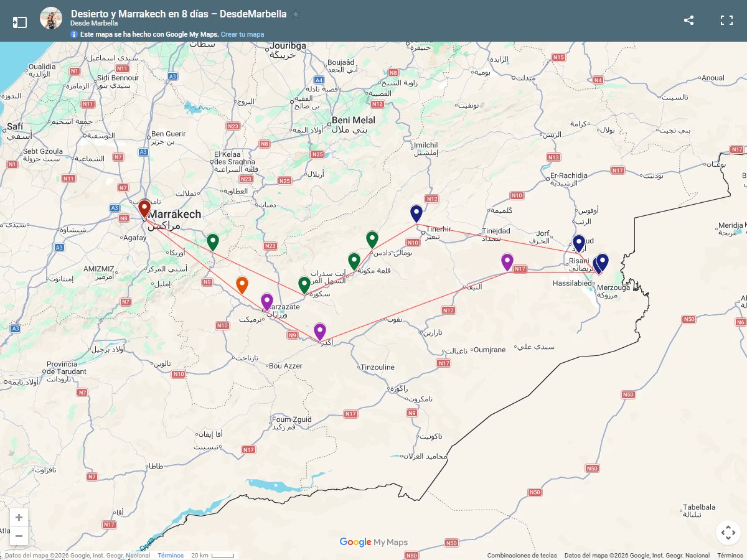Click the 'Anoual' town label

click(x=713, y=78)
